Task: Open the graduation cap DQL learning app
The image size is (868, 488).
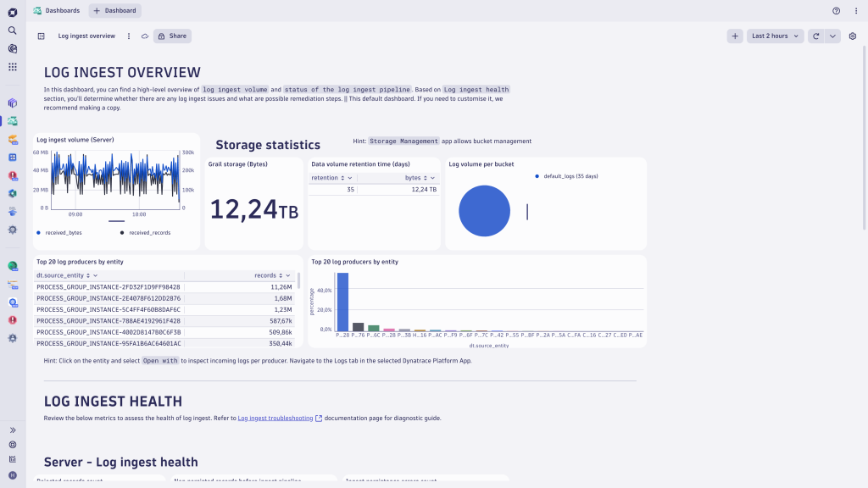Action: (12, 212)
